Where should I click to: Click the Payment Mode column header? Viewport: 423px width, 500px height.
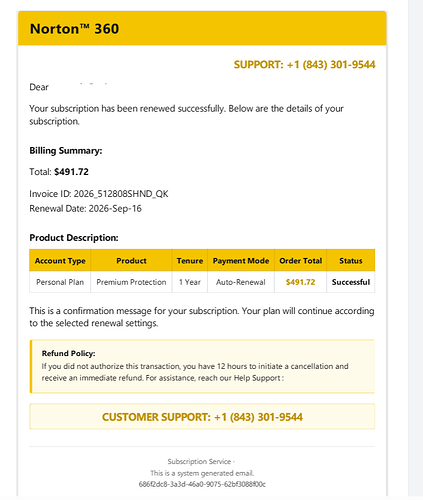pos(241,260)
